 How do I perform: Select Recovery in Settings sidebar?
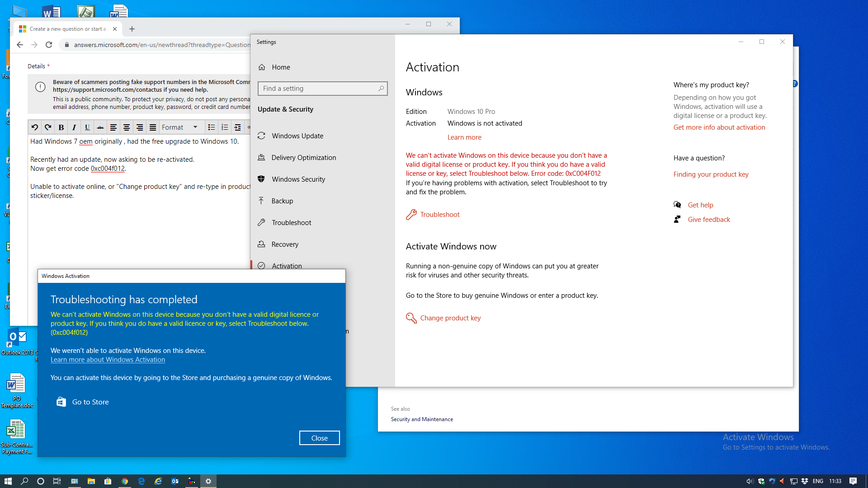[x=285, y=244]
